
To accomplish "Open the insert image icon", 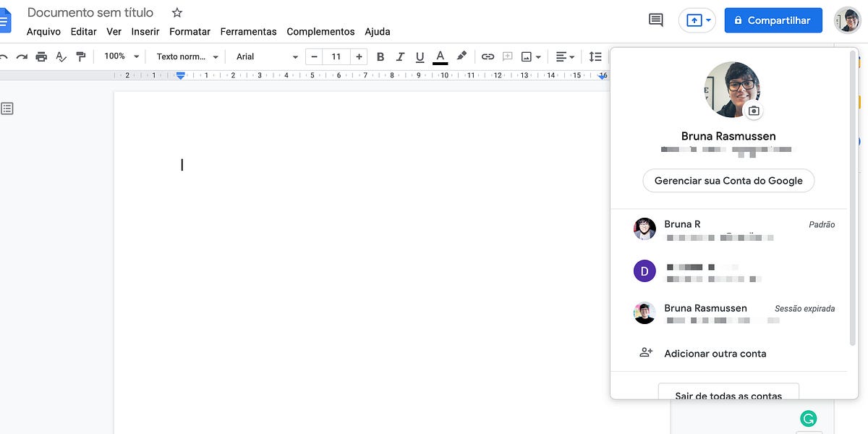I will pos(527,56).
